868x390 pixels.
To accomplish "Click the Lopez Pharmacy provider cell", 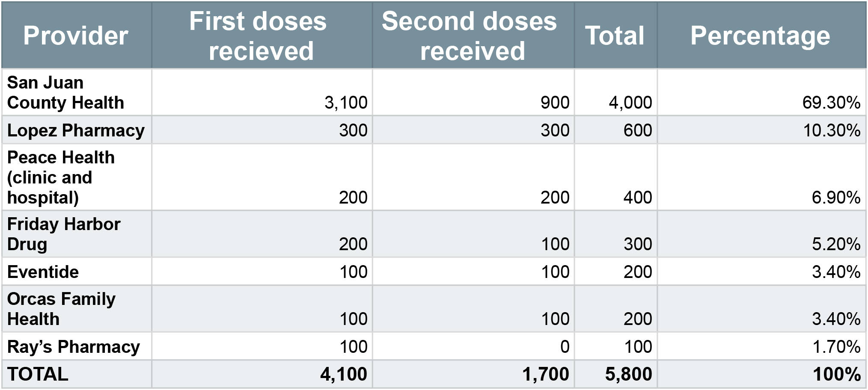I will click(x=76, y=130).
